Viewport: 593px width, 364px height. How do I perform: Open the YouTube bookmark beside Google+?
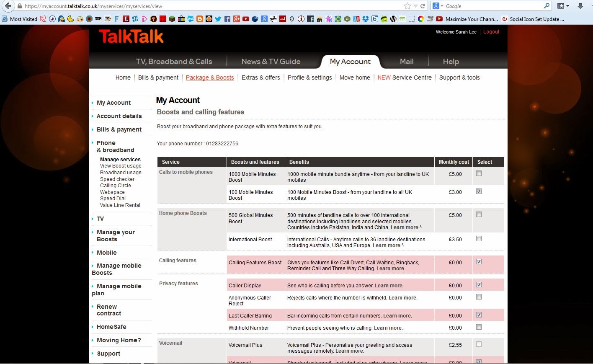click(x=245, y=19)
